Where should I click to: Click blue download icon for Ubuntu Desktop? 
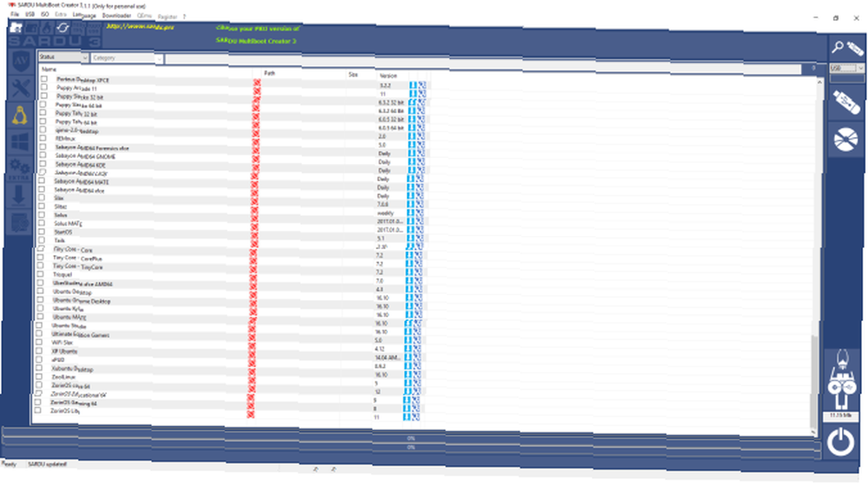(409, 298)
